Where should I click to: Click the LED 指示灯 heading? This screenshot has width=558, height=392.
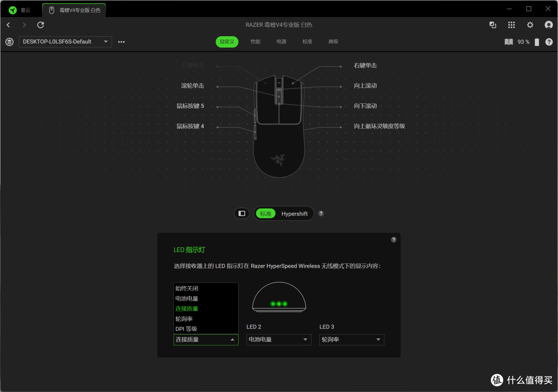[x=189, y=250]
